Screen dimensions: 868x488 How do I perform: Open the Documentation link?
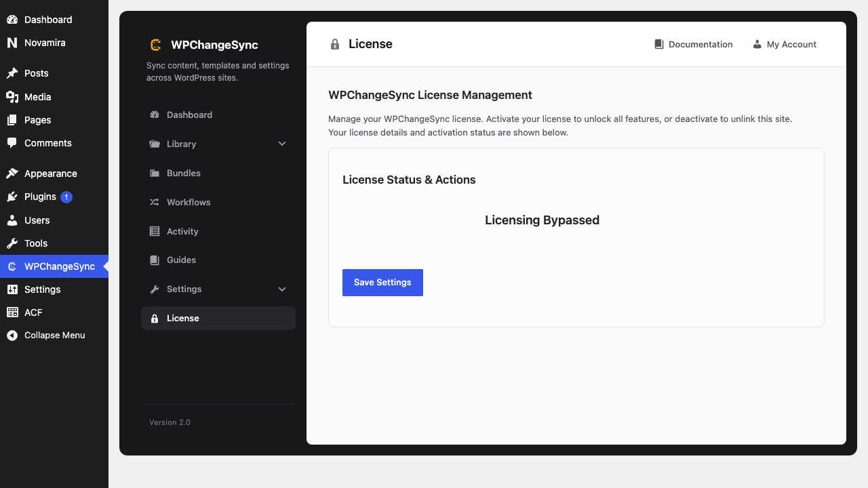[693, 44]
